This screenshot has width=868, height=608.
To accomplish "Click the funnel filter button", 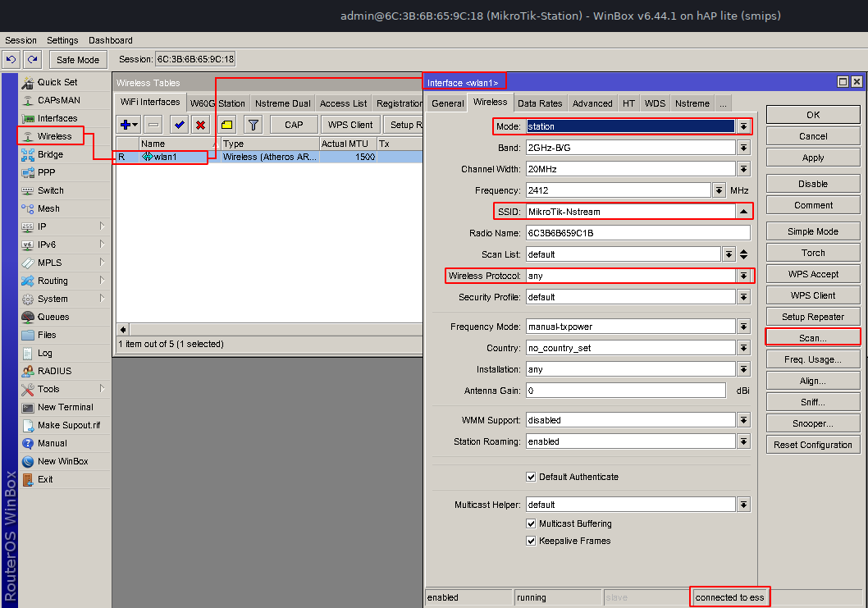I will click(x=253, y=125).
